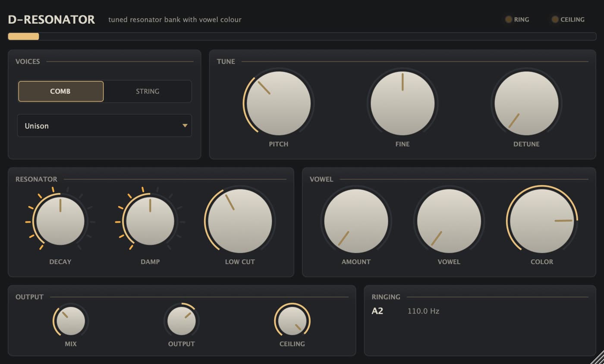
Task: Click the CEILING knob in Output section
Action: pyautogui.click(x=292, y=321)
